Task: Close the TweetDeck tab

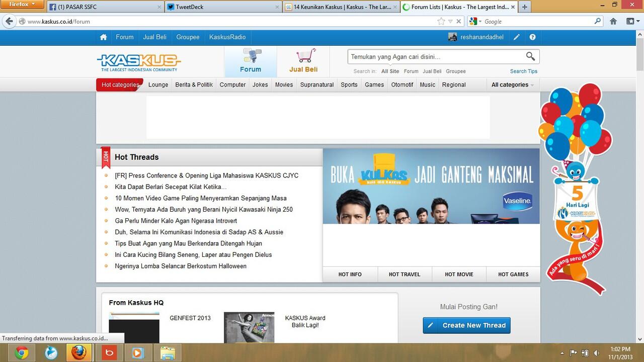Action: click(277, 7)
